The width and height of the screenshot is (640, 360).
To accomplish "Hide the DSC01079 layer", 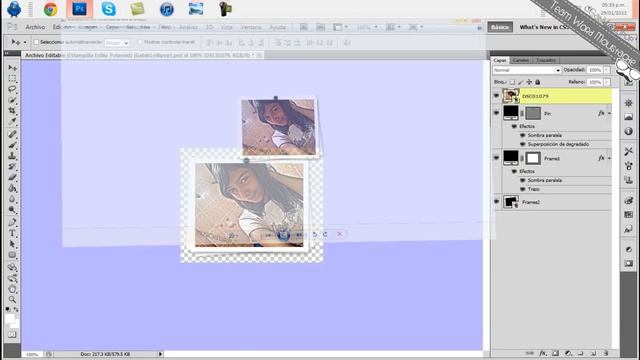I will 496,96.
